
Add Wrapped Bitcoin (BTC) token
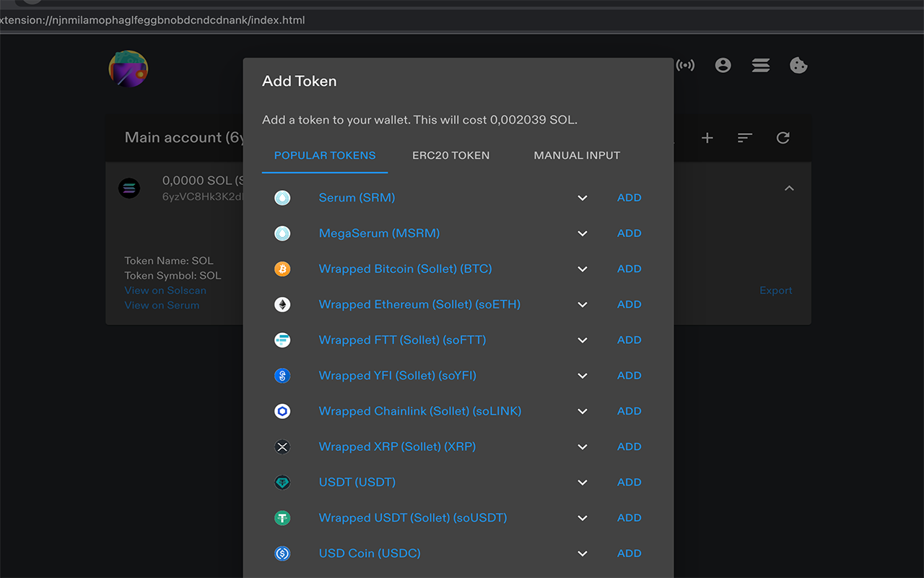click(629, 269)
